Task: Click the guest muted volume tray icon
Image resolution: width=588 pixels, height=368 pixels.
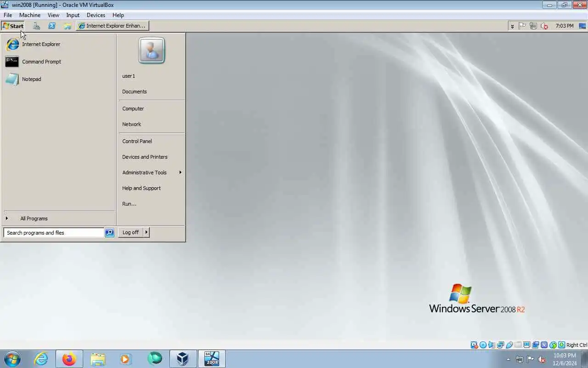Action: [x=544, y=26]
